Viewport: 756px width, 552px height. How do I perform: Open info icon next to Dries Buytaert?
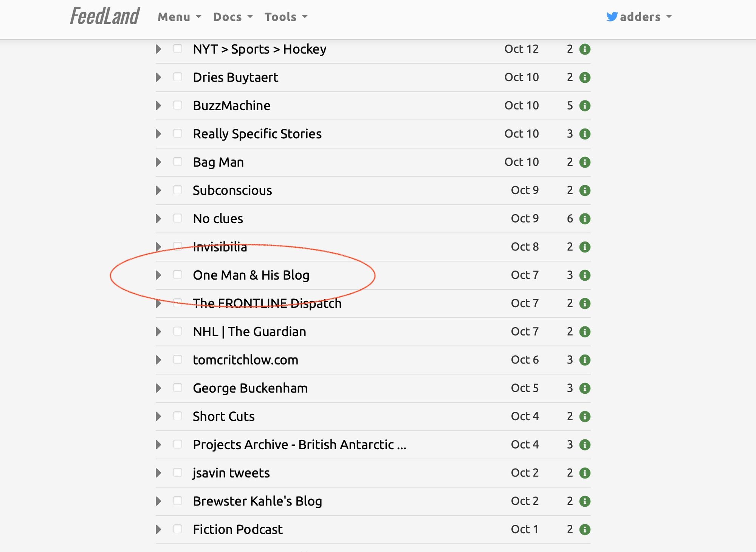click(x=585, y=77)
